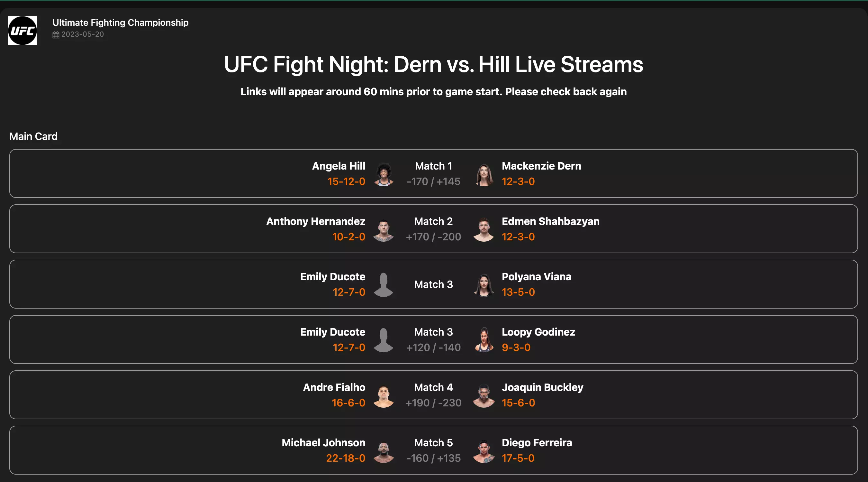Image resolution: width=868 pixels, height=482 pixels.
Task: Click the Emily Ducote name facing Polyana Viana
Action: click(x=333, y=277)
